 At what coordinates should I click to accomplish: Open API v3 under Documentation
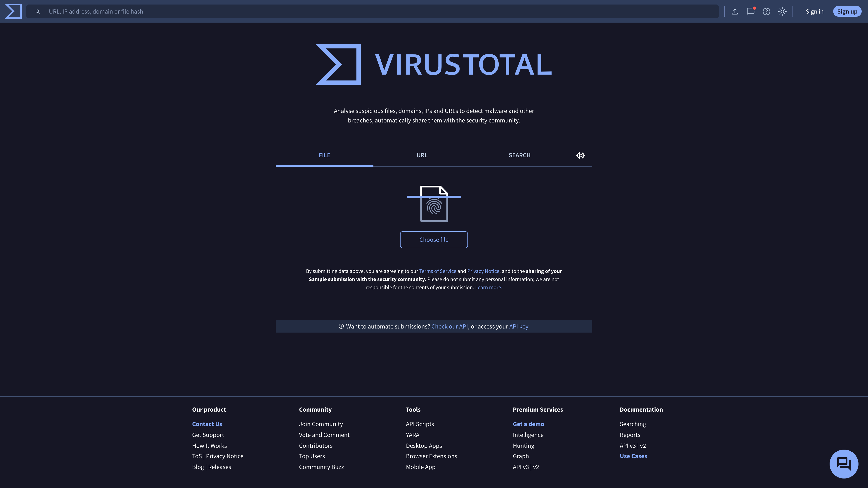pyautogui.click(x=627, y=446)
